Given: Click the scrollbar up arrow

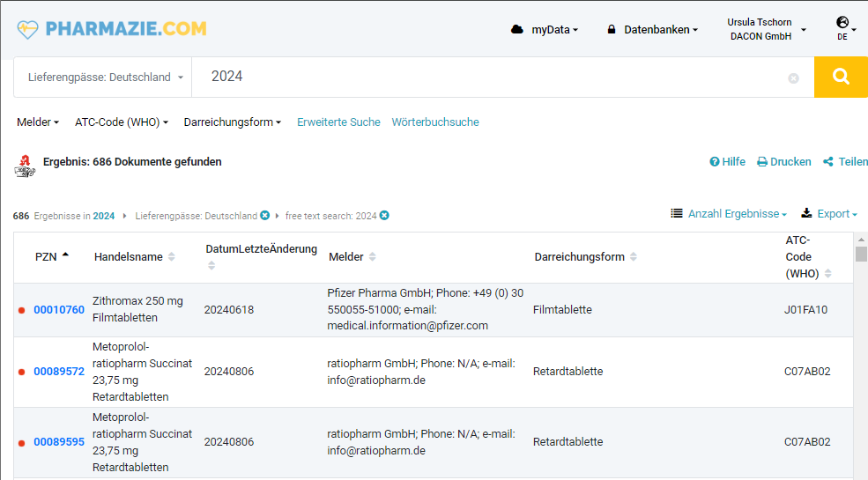Looking at the screenshot, I should 861,240.
